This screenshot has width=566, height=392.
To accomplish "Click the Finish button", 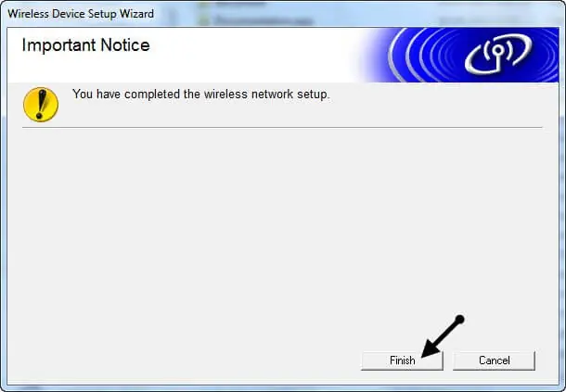I will tap(402, 360).
